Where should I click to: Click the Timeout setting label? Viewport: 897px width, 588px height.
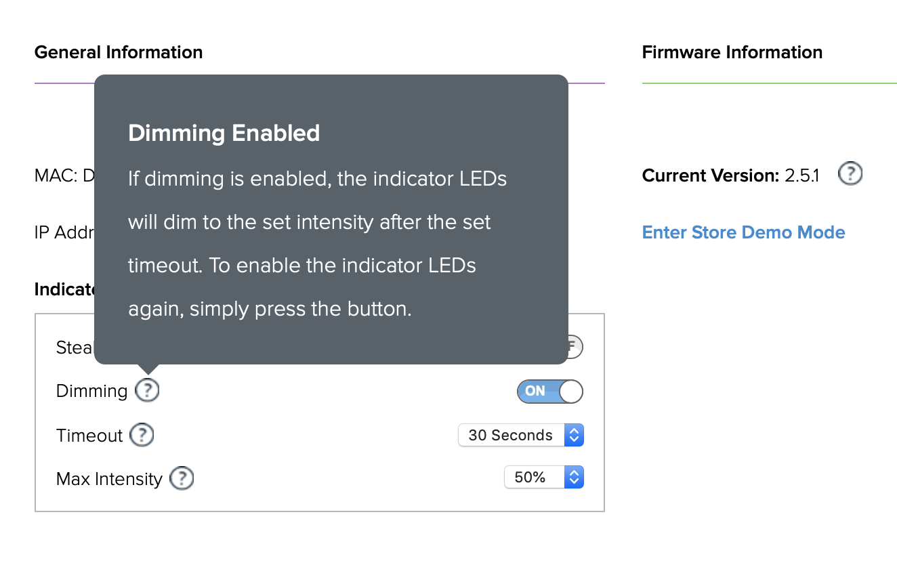click(89, 435)
